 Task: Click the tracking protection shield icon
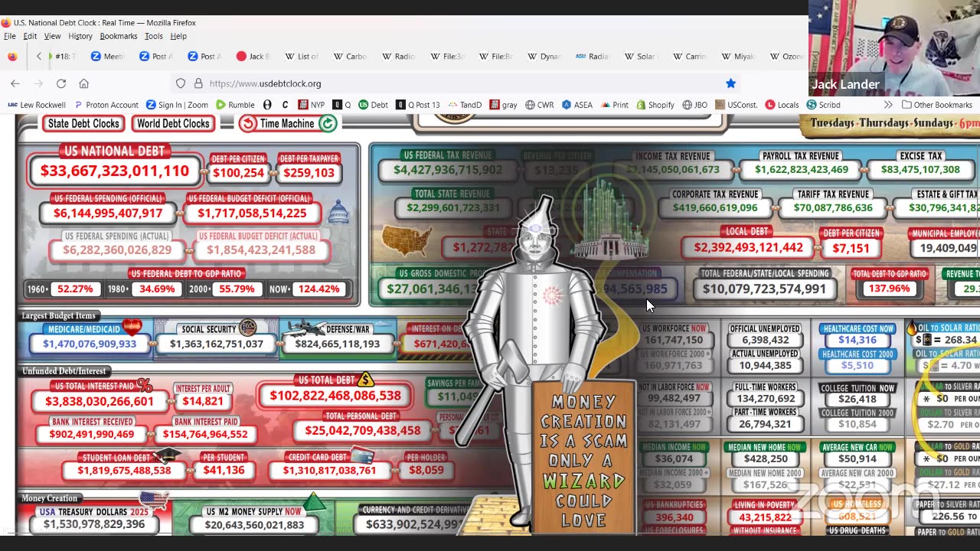[181, 83]
